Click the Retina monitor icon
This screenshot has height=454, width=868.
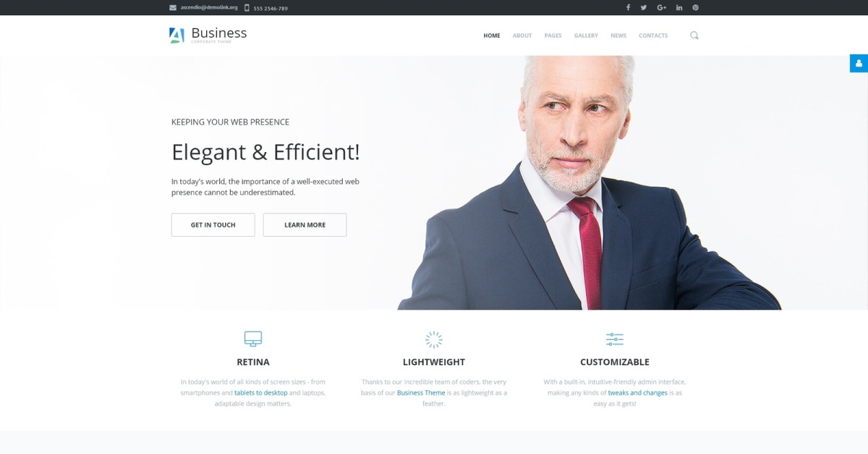point(253,339)
